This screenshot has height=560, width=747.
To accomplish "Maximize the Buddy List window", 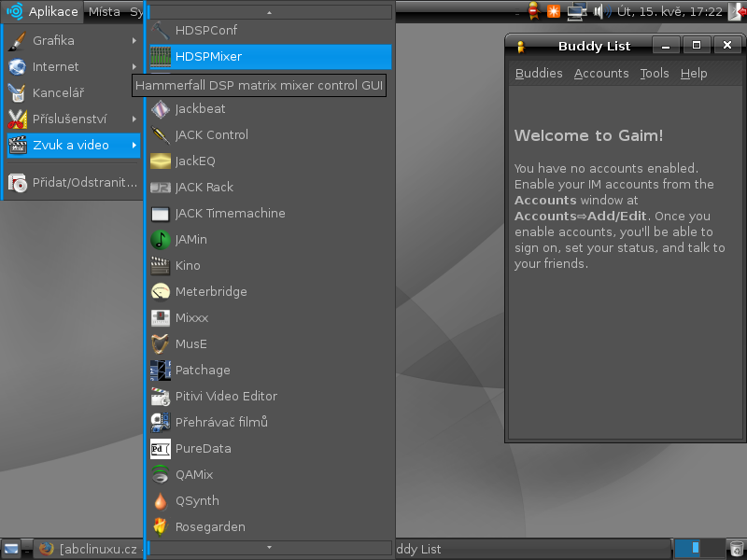I will (x=697, y=45).
